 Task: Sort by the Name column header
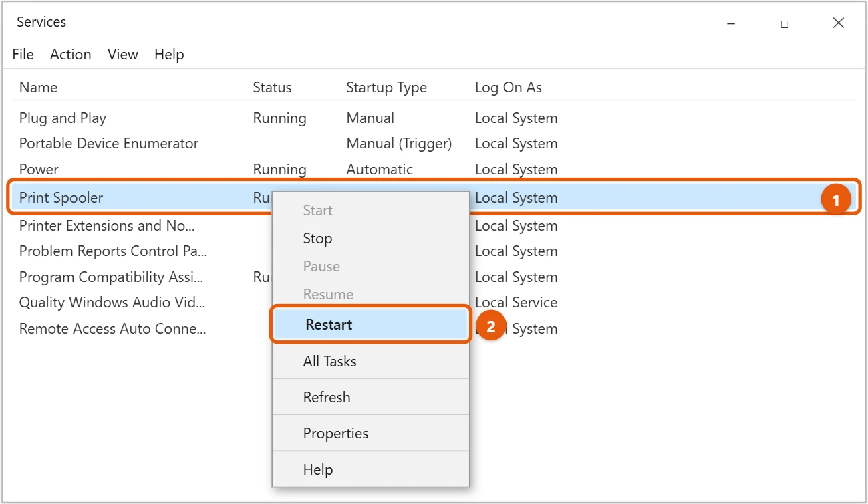[38, 88]
